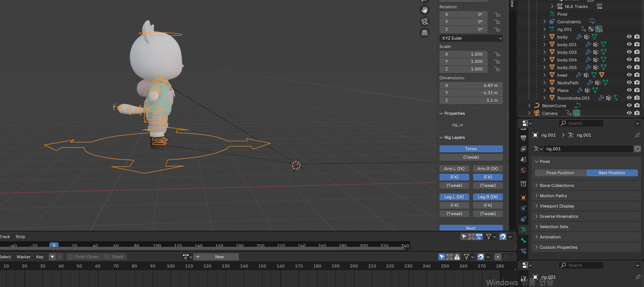Open snapping options dropdown in action editor header
Viewport: 644px width, 287px height.
click(488, 257)
